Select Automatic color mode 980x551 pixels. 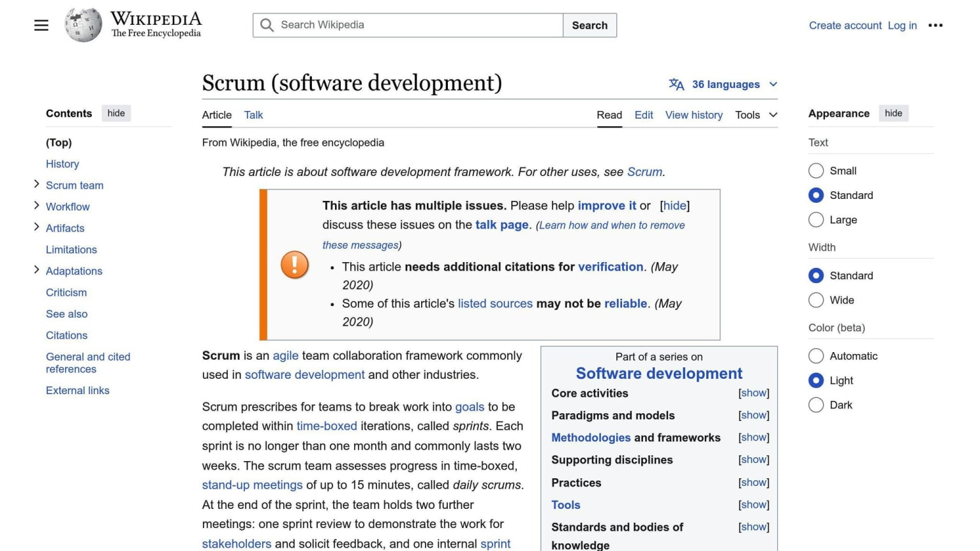tap(816, 356)
